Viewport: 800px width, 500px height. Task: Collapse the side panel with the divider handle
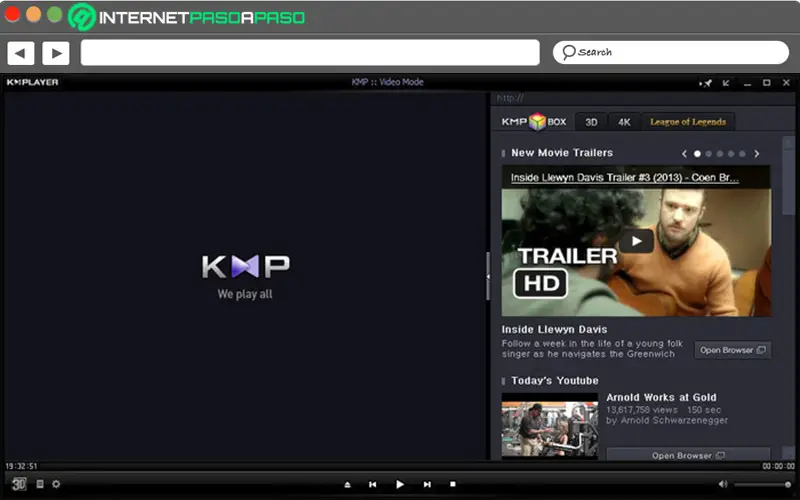488,276
